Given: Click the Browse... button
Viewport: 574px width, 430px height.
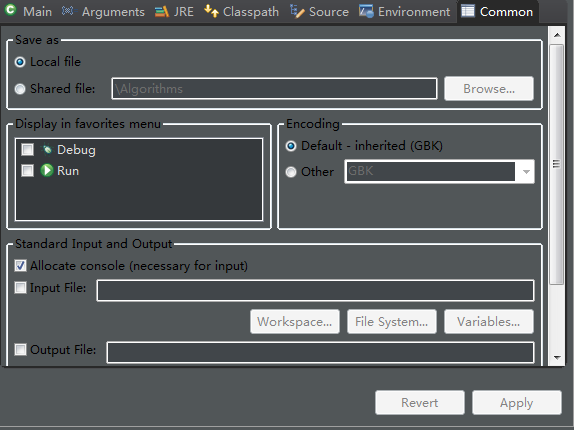Looking at the screenshot, I should [489, 89].
